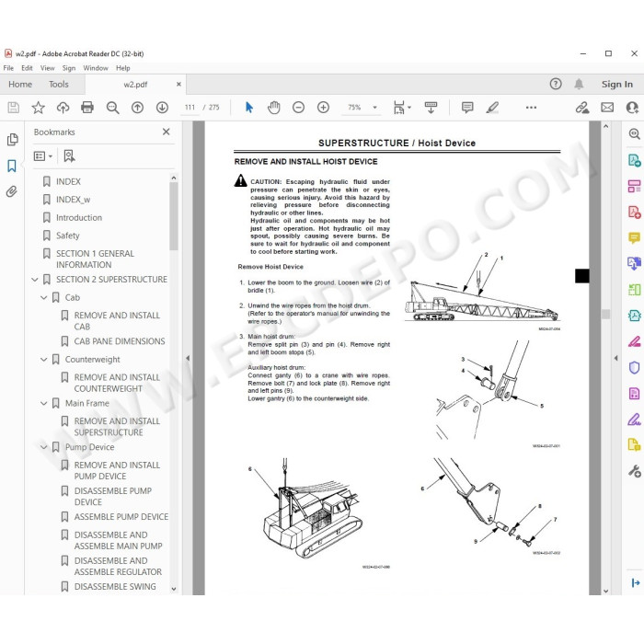Open the Introduction bookmark
This screenshot has height=644, width=644.
pyautogui.click(x=79, y=218)
